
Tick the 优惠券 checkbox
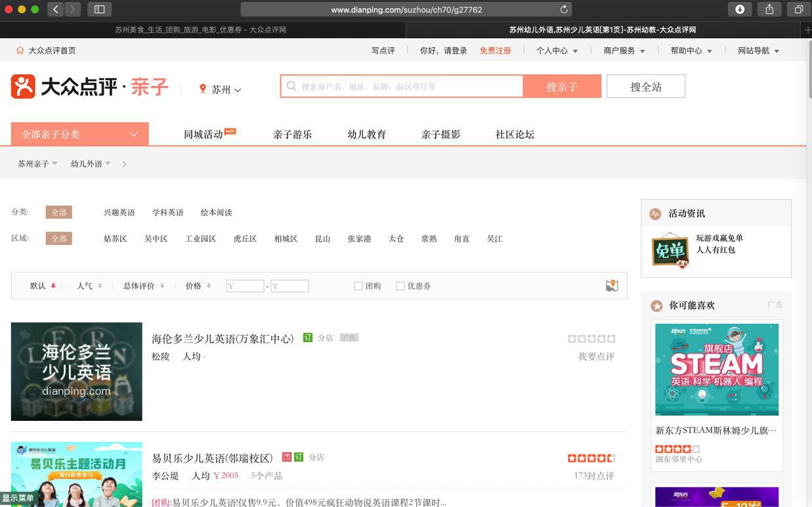(400, 286)
